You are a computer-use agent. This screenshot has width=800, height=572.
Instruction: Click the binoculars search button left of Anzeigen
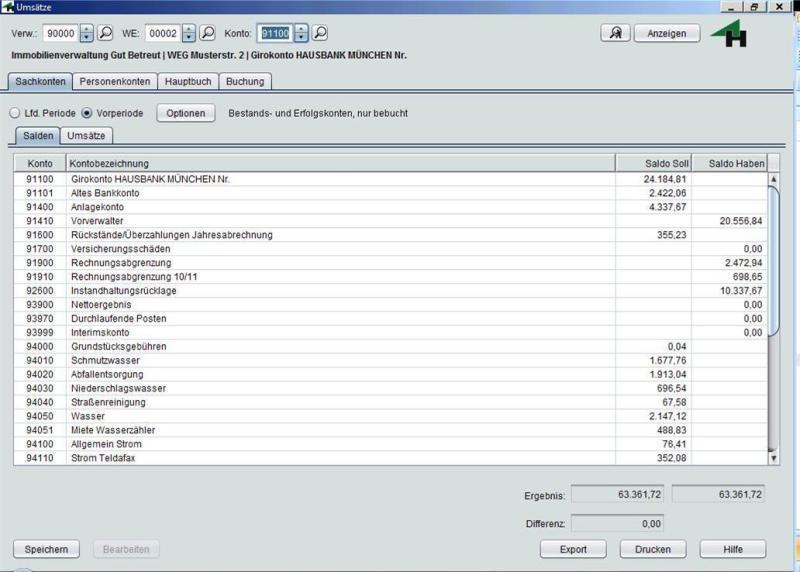615,33
